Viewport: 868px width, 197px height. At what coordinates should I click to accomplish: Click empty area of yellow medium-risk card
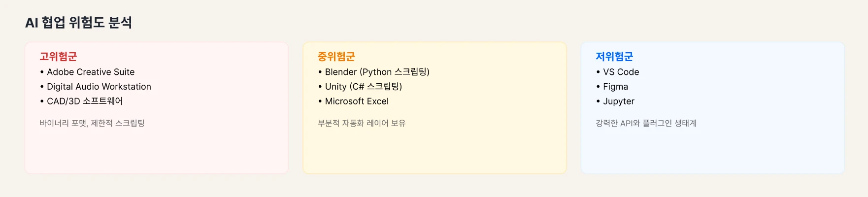(434, 150)
